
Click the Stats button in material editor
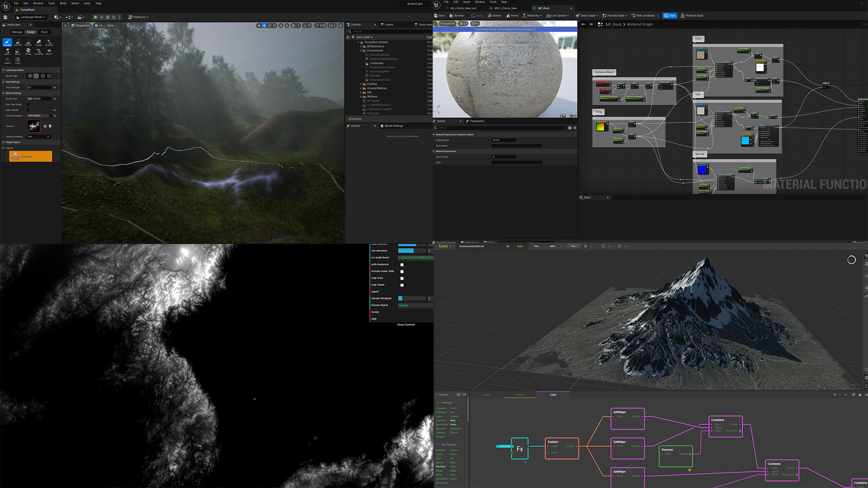point(670,15)
